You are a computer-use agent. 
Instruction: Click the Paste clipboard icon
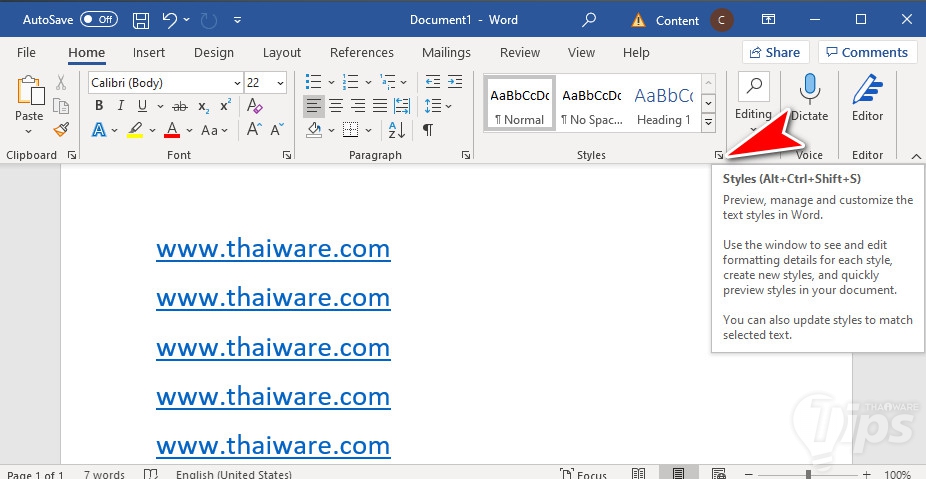[30, 90]
